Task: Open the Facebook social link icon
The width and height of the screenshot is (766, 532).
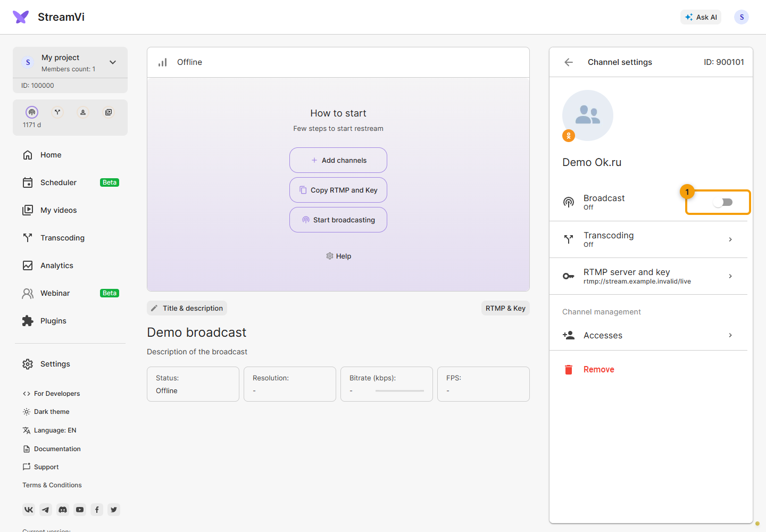Action: pyautogui.click(x=97, y=510)
